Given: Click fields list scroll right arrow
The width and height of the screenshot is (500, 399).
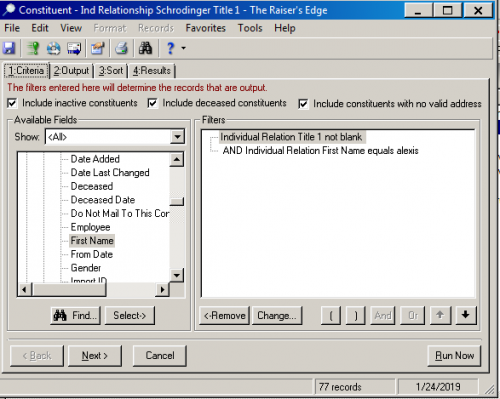Looking at the screenshot, I should click(x=162, y=289).
